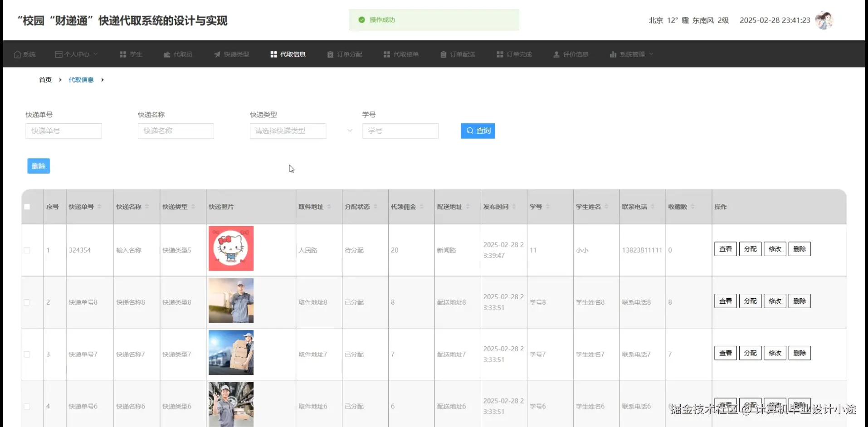Sort by 快递单号 column arrows
The image size is (868, 427).
point(99,207)
